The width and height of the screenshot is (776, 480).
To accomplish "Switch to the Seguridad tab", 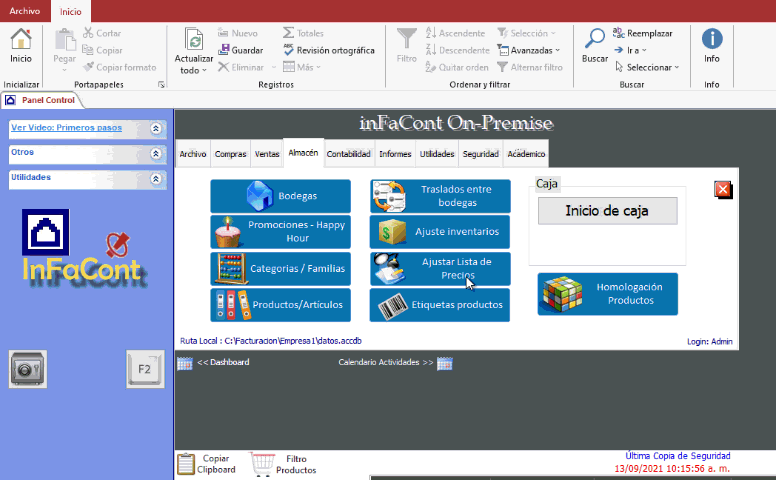I will point(481,154).
